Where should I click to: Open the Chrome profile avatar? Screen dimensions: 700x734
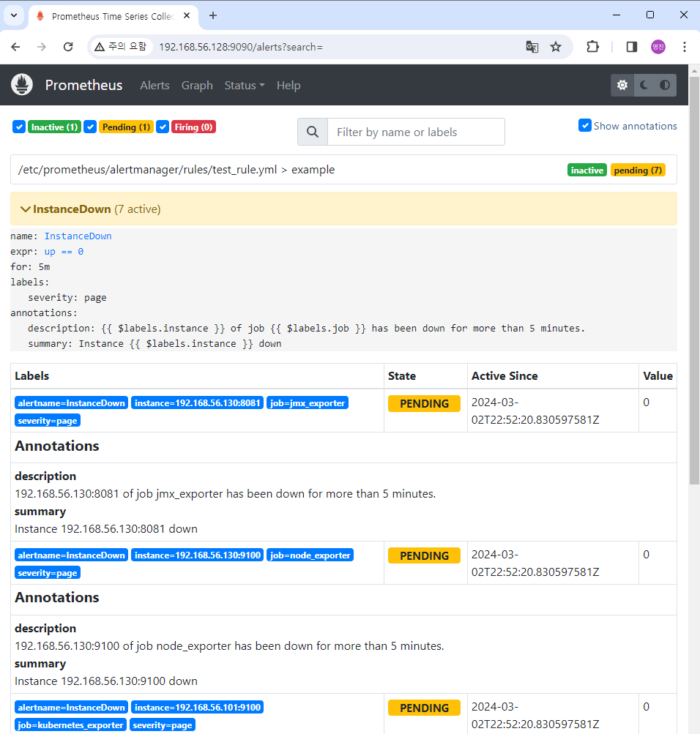coord(658,47)
